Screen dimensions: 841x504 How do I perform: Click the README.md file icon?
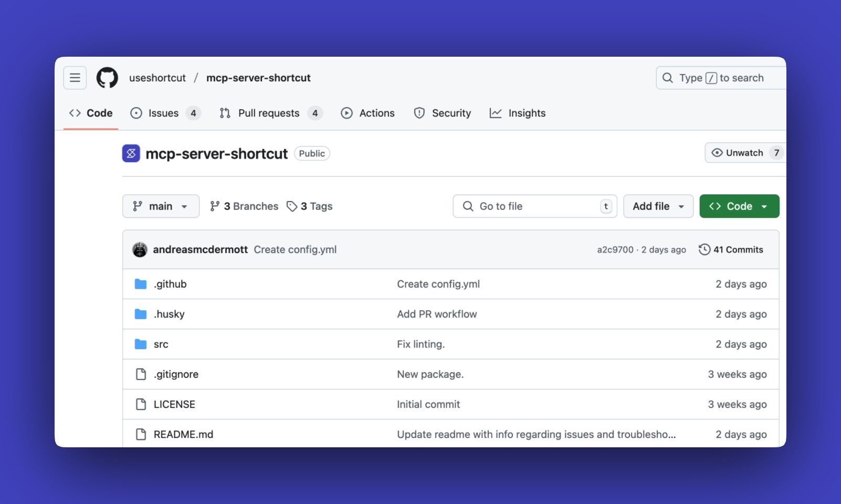click(141, 434)
